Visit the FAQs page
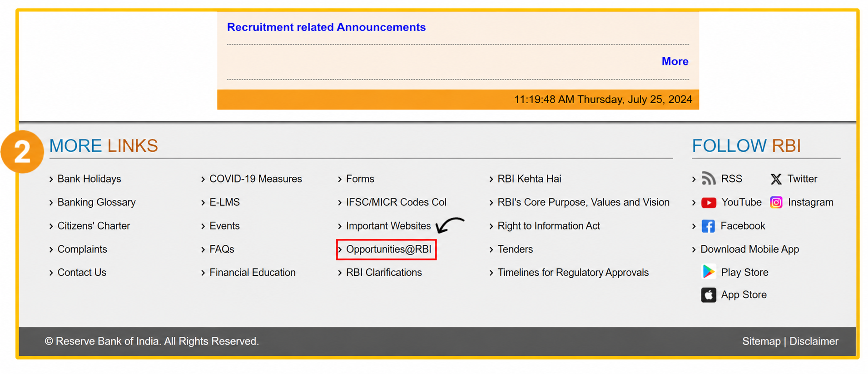Image resolution: width=868 pixels, height=374 pixels. (x=222, y=249)
